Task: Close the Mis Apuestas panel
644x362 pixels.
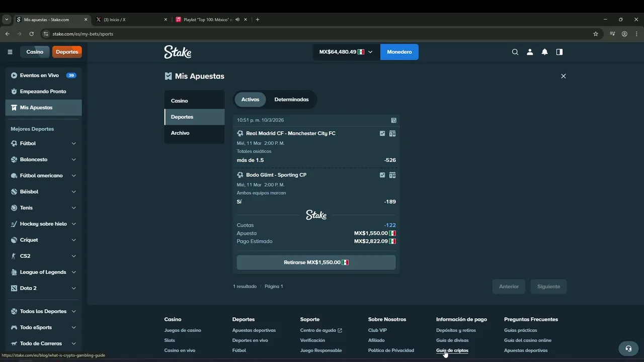Action: (x=563, y=76)
